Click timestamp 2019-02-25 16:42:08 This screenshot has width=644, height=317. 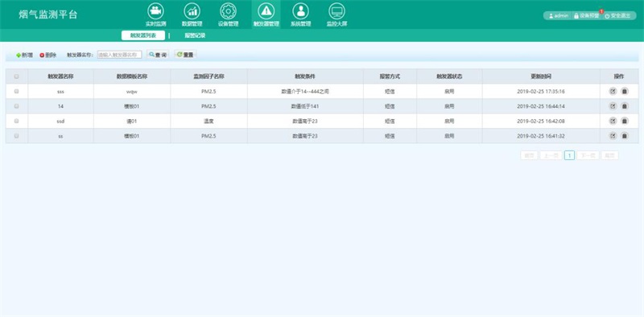[x=541, y=121]
